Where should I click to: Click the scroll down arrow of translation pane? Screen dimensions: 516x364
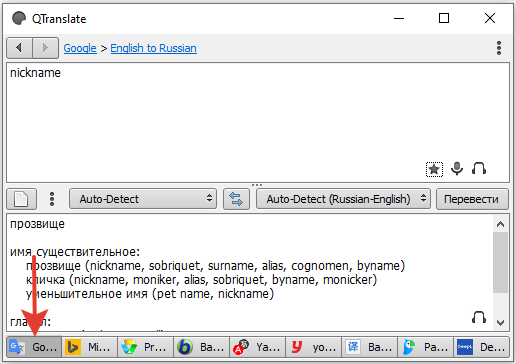pyautogui.click(x=500, y=322)
